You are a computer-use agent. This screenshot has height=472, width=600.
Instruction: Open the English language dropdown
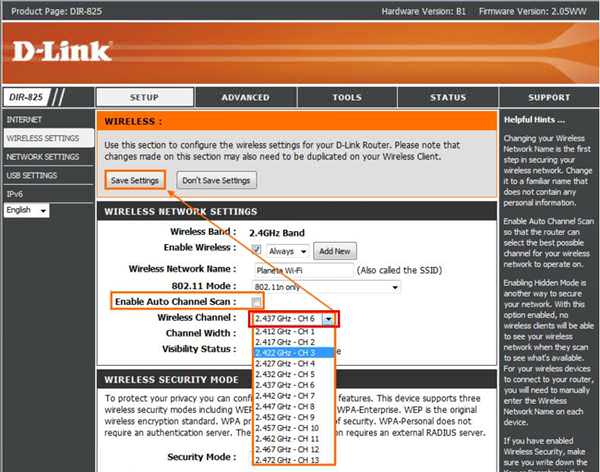tap(26, 210)
